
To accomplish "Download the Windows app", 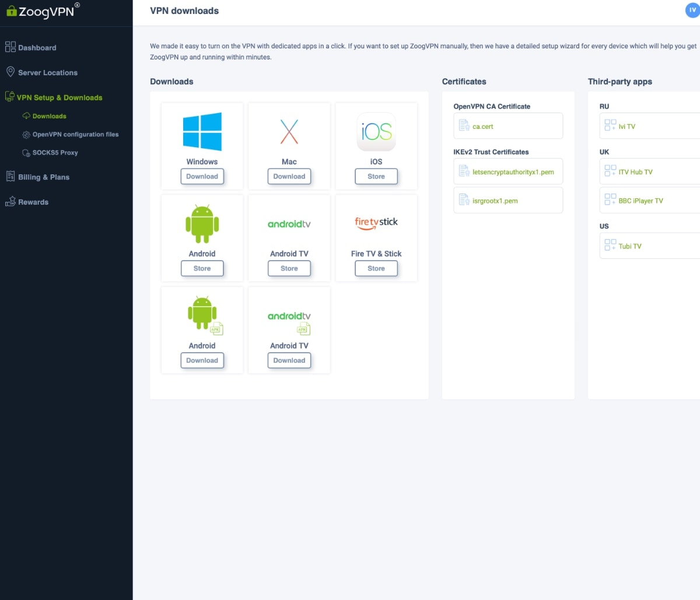I will [x=202, y=177].
